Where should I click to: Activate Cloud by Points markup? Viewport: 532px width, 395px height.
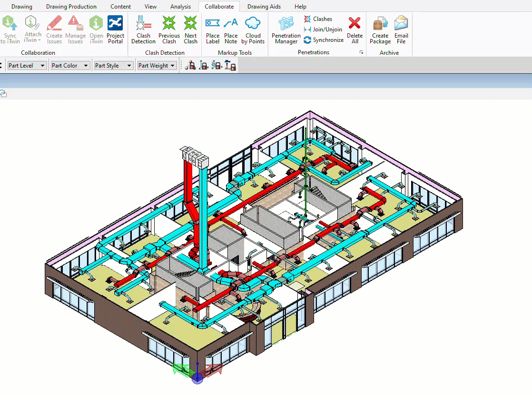[x=253, y=30]
